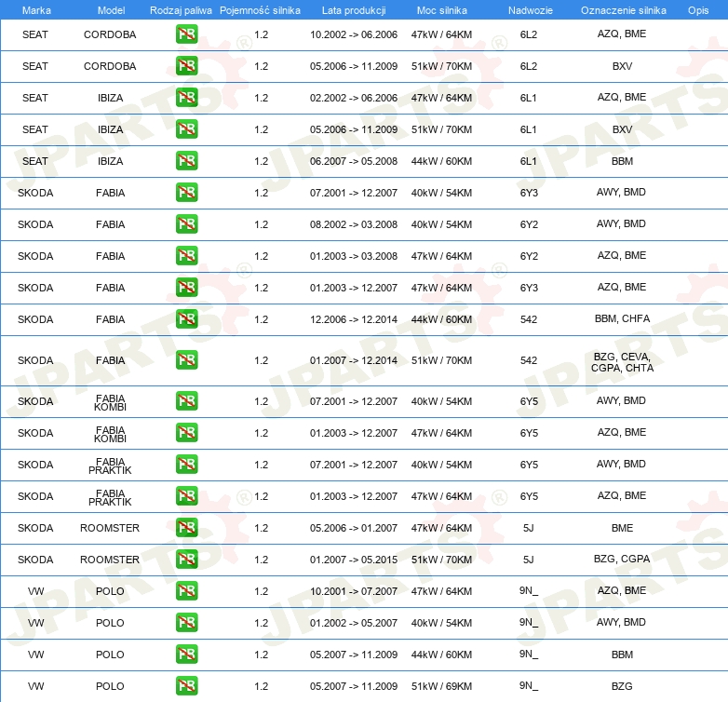Click '51kW / 69KM' engine power cell
Viewport: 728px width, 702px height.
click(x=441, y=686)
